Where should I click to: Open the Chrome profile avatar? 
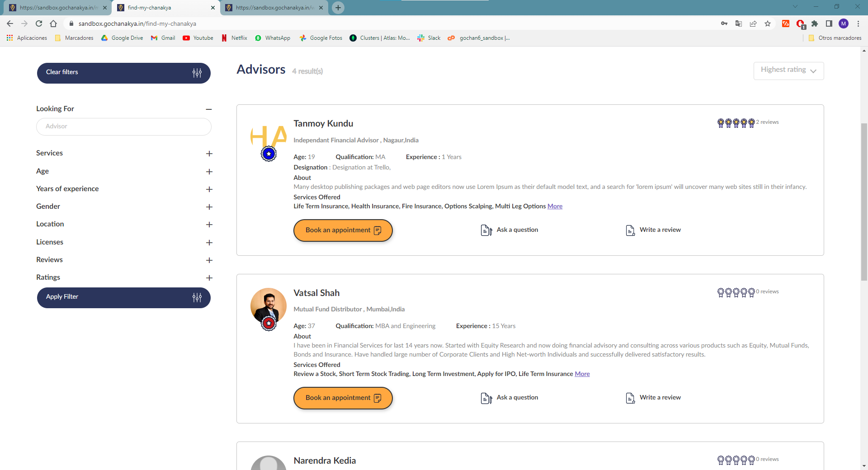pyautogui.click(x=844, y=23)
